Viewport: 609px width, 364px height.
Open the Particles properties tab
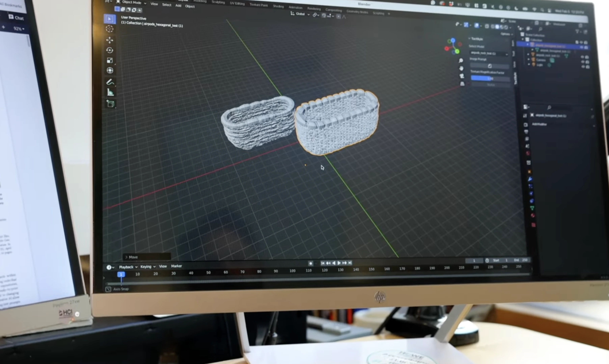click(x=531, y=186)
